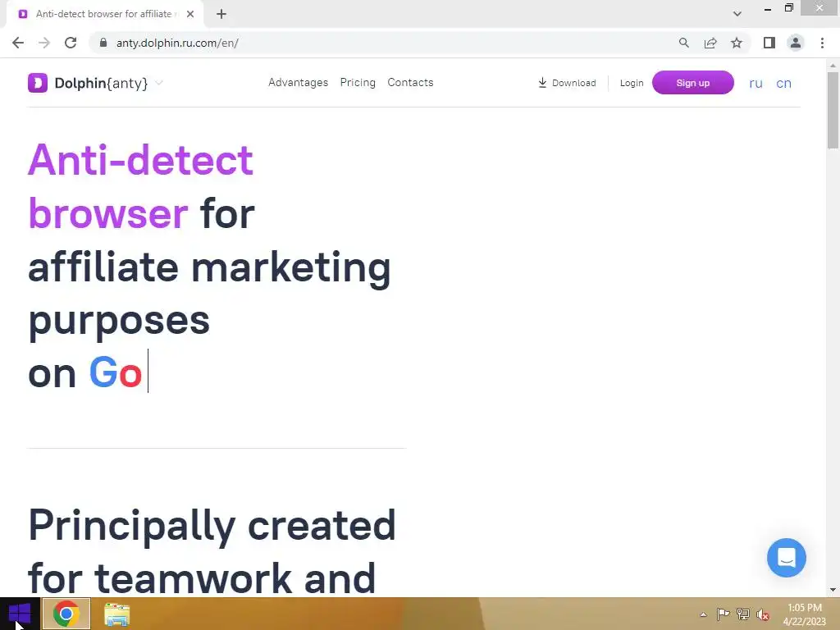840x630 pixels.
Task: Click the zoom magnifier icon in the address bar
Action: click(x=684, y=43)
